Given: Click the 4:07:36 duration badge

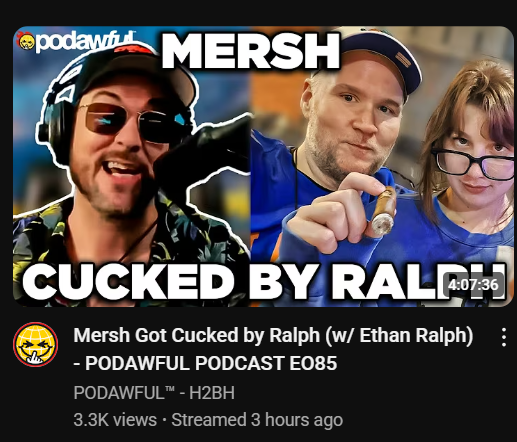Looking at the screenshot, I should point(473,285).
